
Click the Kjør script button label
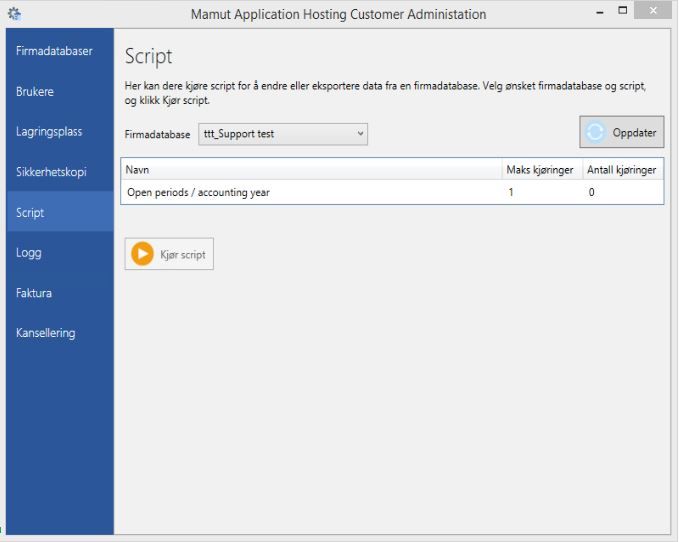tap(183, 255)
